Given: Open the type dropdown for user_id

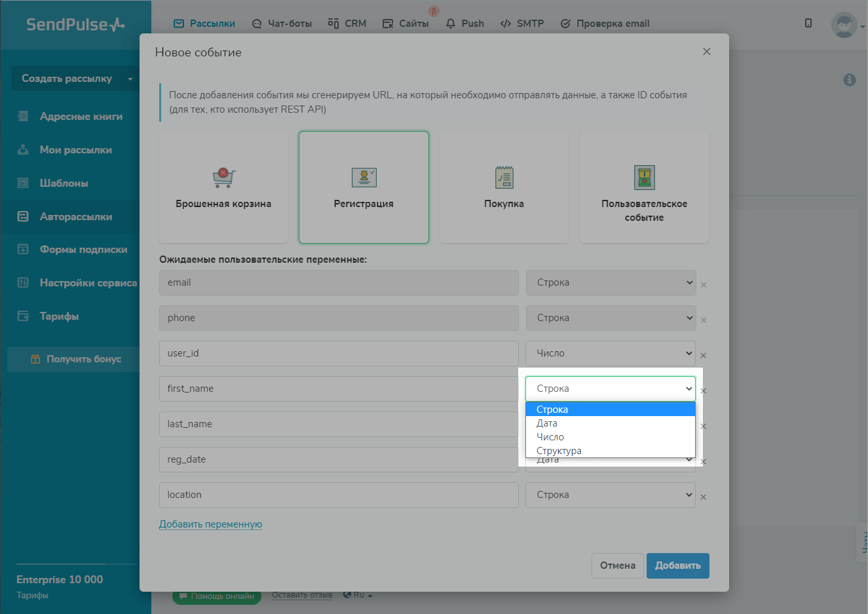Looking at the screenshot, I should 610,353.
